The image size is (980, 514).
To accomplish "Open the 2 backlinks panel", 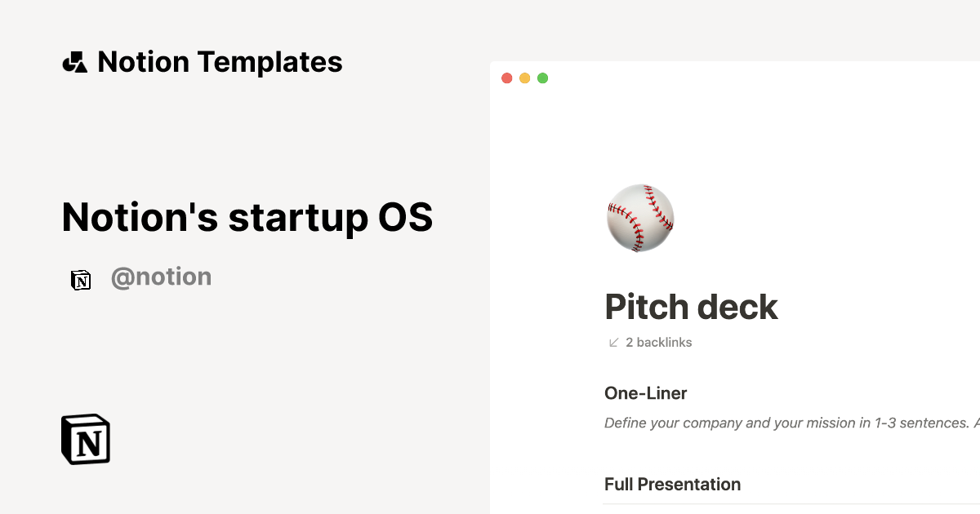I will coord(658,342).
